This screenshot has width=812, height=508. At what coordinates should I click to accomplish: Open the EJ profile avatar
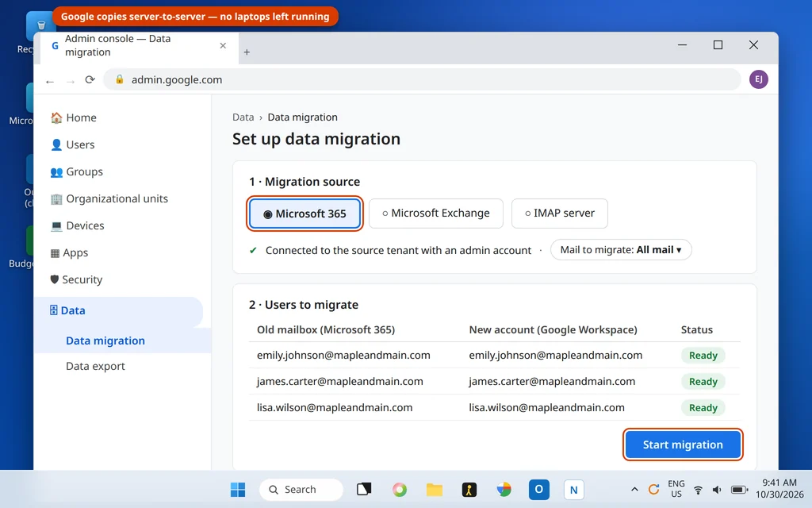(758, 79)
